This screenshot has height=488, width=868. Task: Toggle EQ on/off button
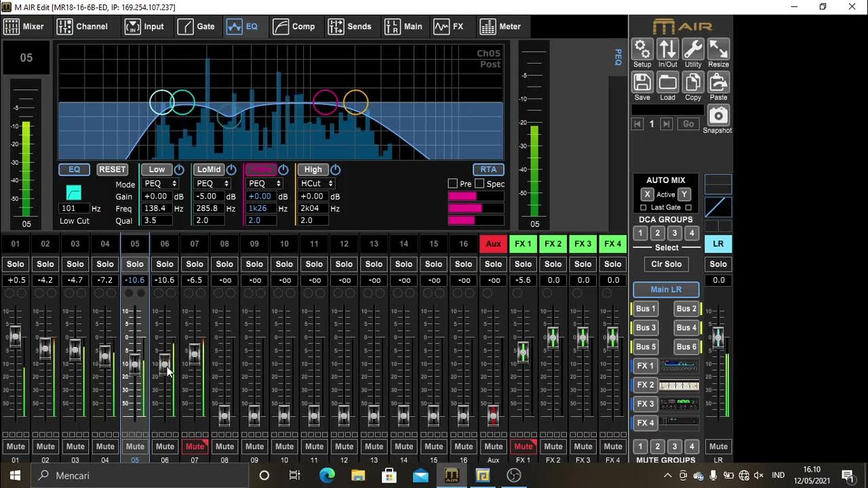point(74,169)
